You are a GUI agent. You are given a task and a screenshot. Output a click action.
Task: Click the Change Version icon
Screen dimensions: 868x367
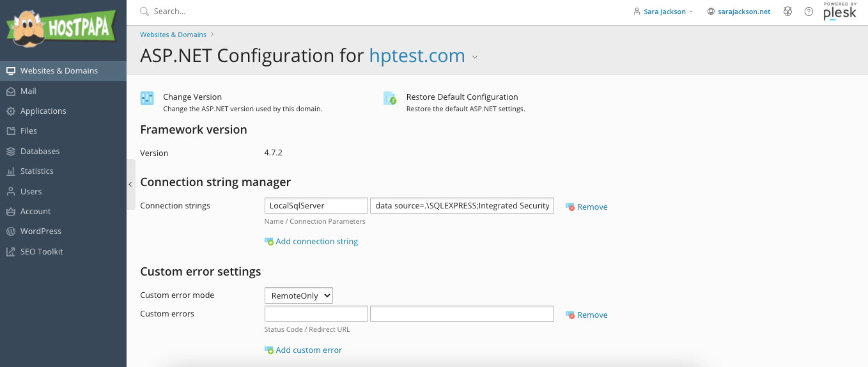point(147,98)
